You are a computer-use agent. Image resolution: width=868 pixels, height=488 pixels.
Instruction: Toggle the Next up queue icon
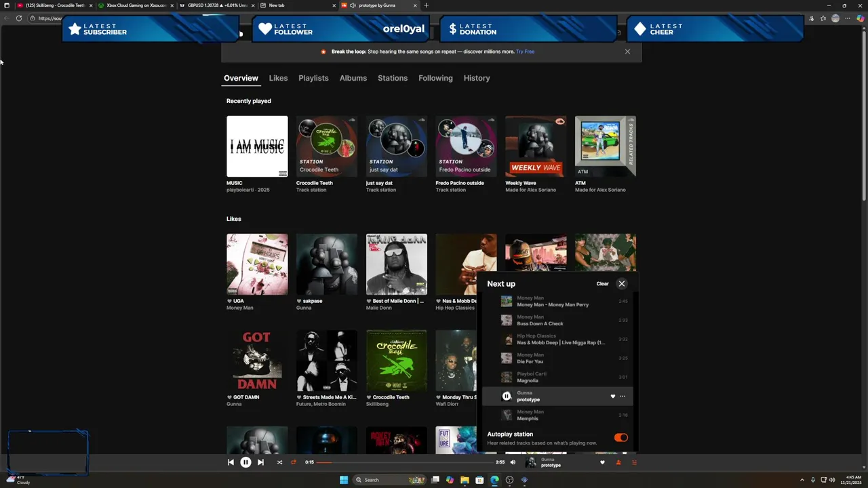click(x=635, y=462)
